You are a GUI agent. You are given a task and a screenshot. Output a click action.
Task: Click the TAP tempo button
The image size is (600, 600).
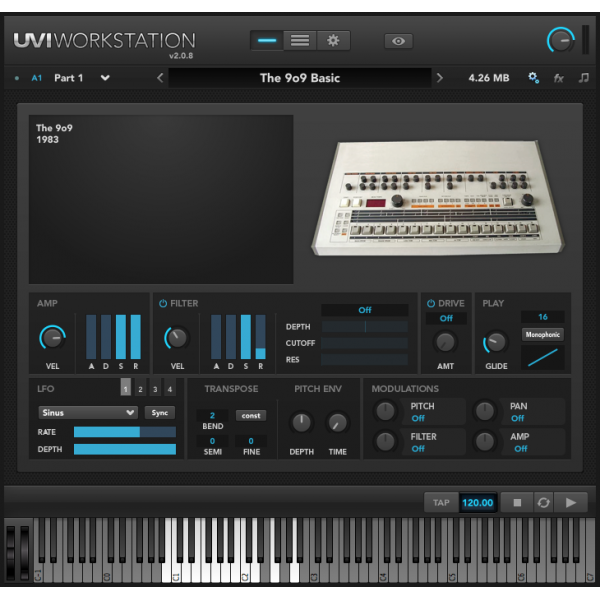coord(441,502)
